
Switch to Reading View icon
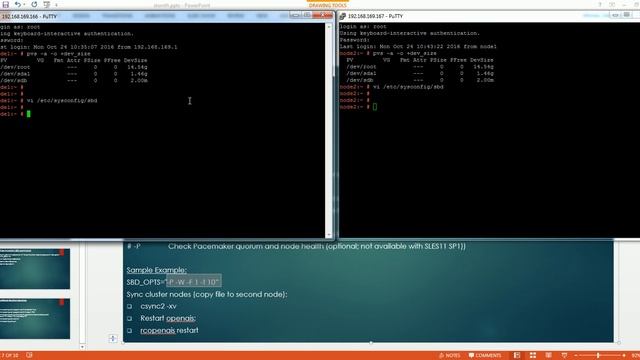(x=549, y=356)
